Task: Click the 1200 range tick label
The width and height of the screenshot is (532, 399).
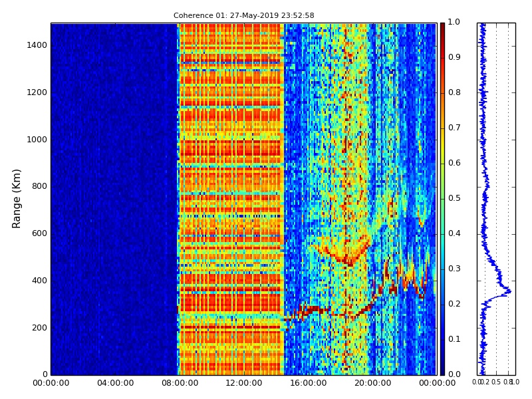Action: (x=37, y=92)
